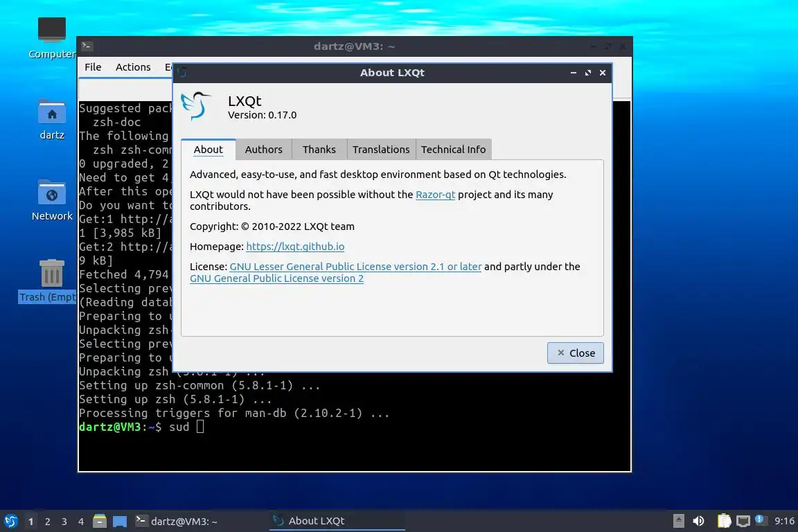Switch to the Technical Info tab
The width and height of the screenshot is (798, 532).
tap(454, 149)
